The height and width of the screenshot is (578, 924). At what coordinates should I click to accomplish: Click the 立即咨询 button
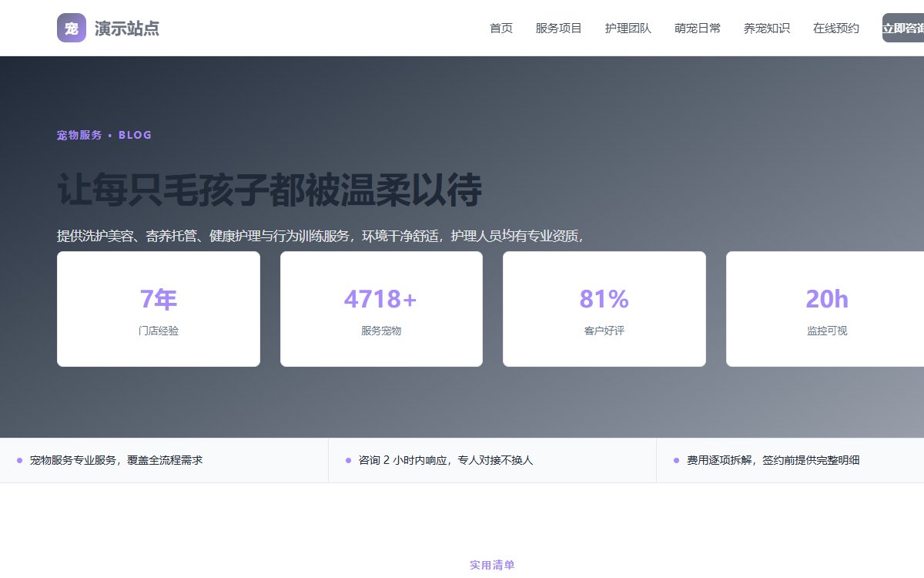pos(903,29)
